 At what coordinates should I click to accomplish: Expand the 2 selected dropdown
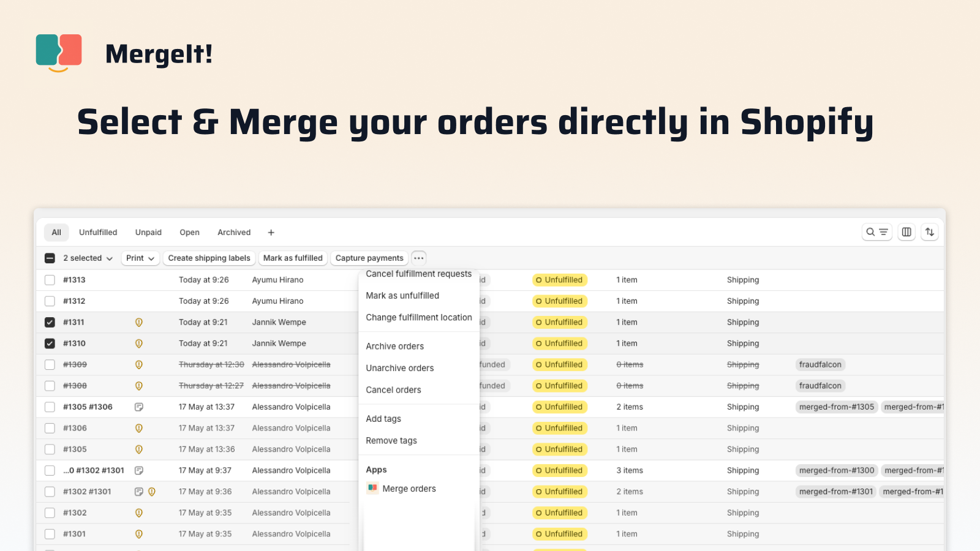pos(88,258)
